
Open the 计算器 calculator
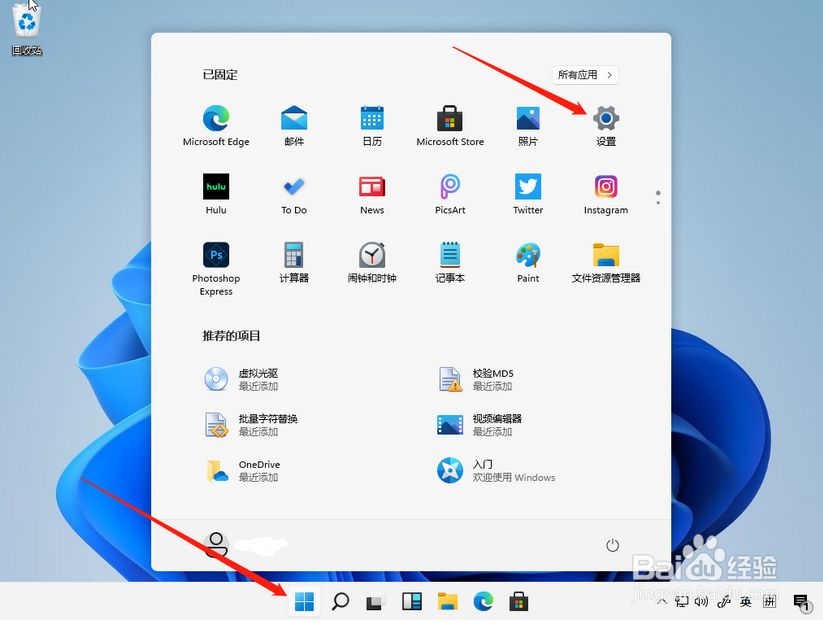click(294, 262)
